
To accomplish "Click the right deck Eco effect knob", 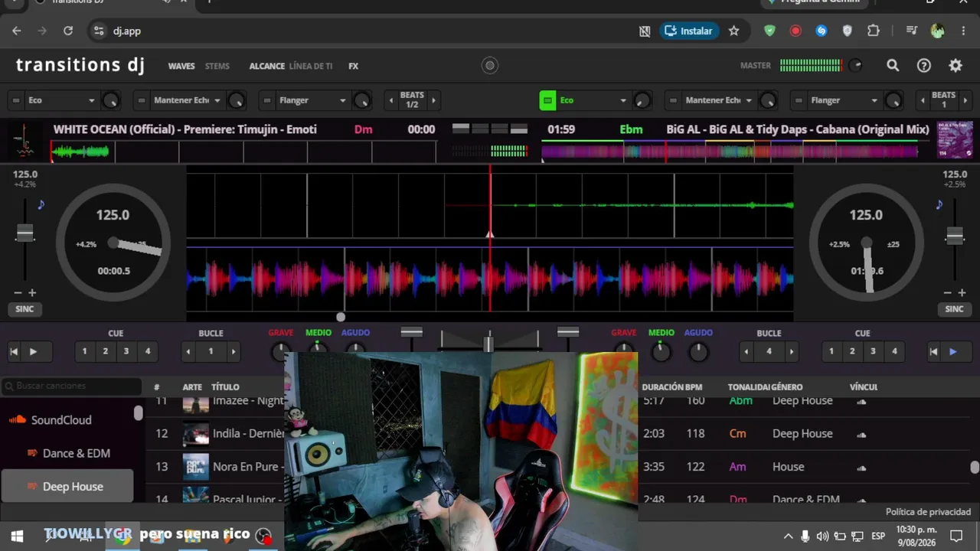I will tap(642, 100).
